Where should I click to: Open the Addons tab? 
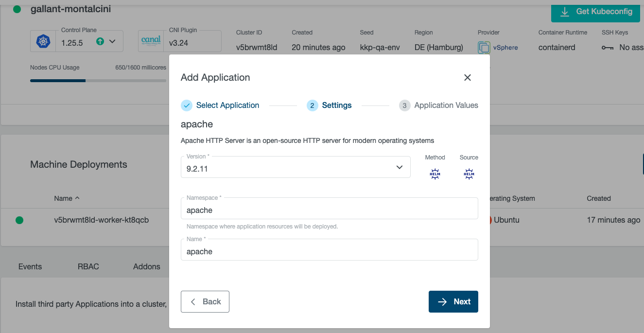[147, 266]
